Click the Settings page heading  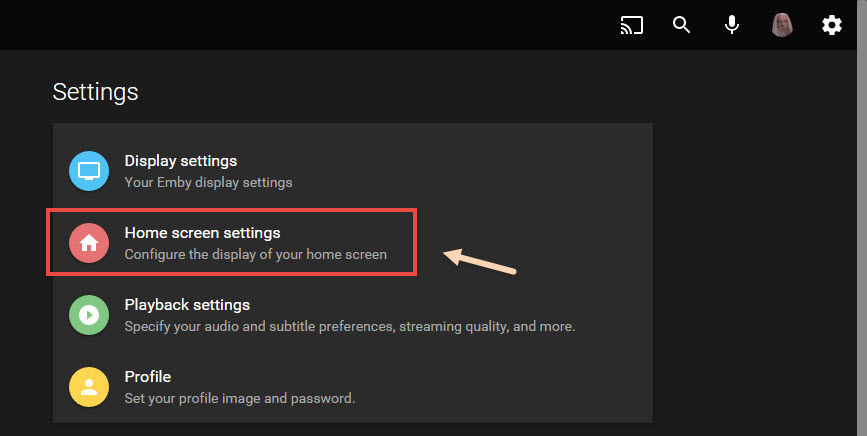pyautogui.click(x=95, y=93)
